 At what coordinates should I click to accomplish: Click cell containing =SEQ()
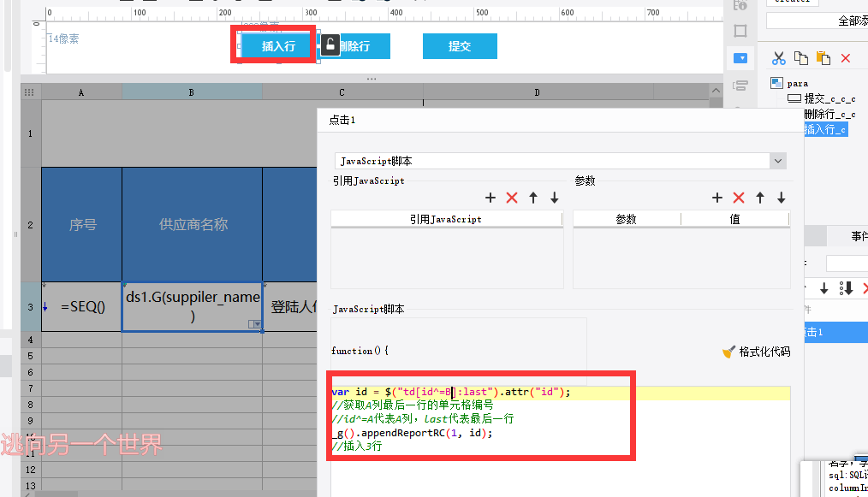(82, 306)
